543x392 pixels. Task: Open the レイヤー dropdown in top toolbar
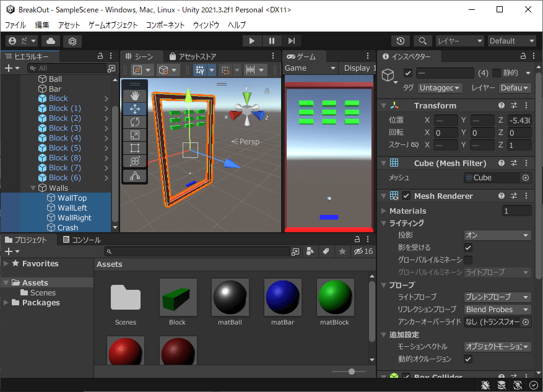click(x=459, y=41)
